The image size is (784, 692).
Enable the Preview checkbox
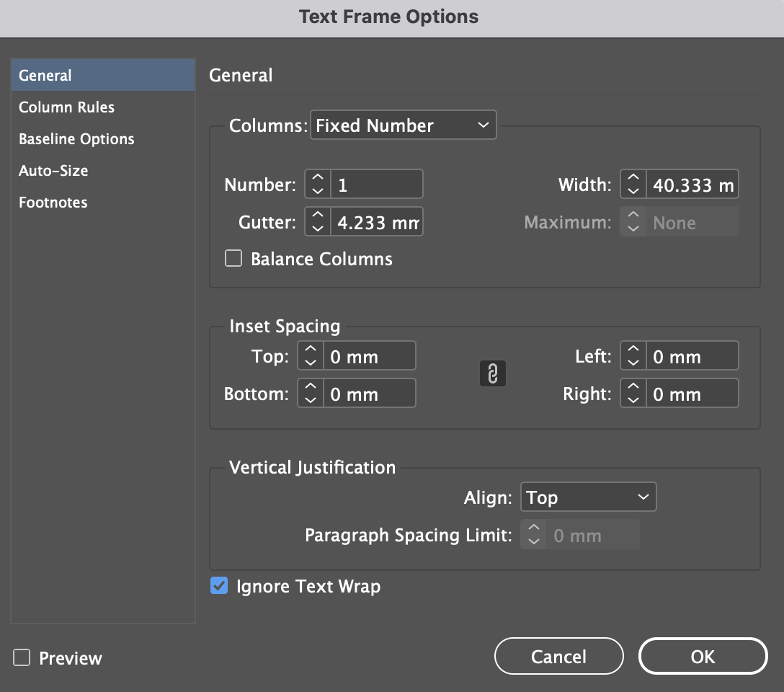pyautogui.click(x=21, y=658)
